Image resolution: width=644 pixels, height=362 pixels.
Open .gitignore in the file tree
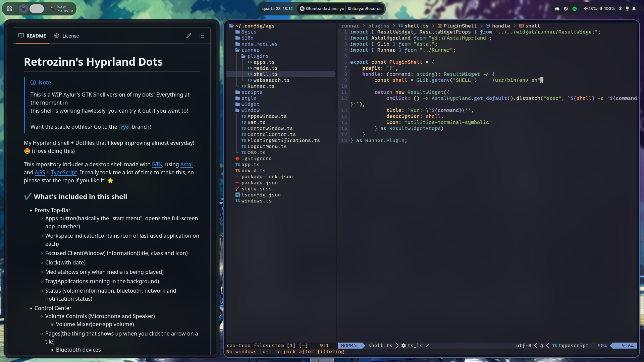point(254,159)
